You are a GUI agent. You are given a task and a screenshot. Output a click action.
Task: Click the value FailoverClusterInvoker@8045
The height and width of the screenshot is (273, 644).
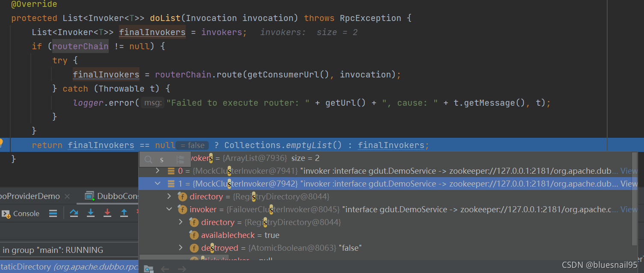[283, 210]
